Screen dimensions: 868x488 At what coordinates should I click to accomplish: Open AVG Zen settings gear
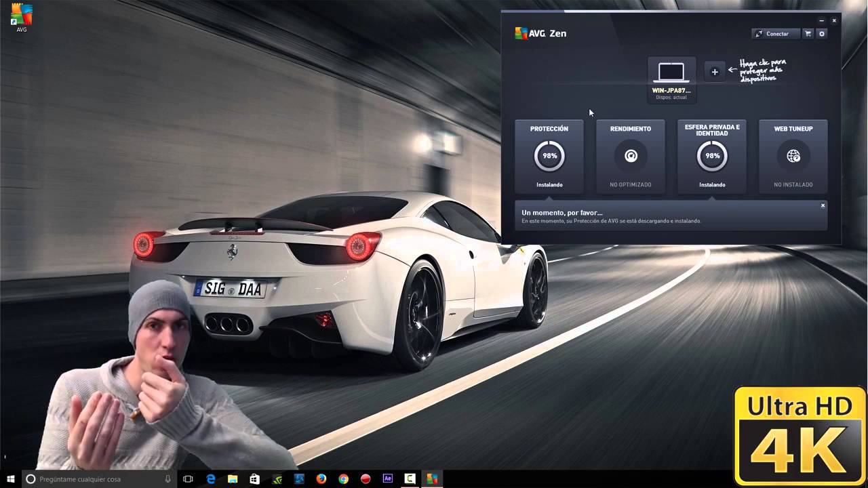822,34
